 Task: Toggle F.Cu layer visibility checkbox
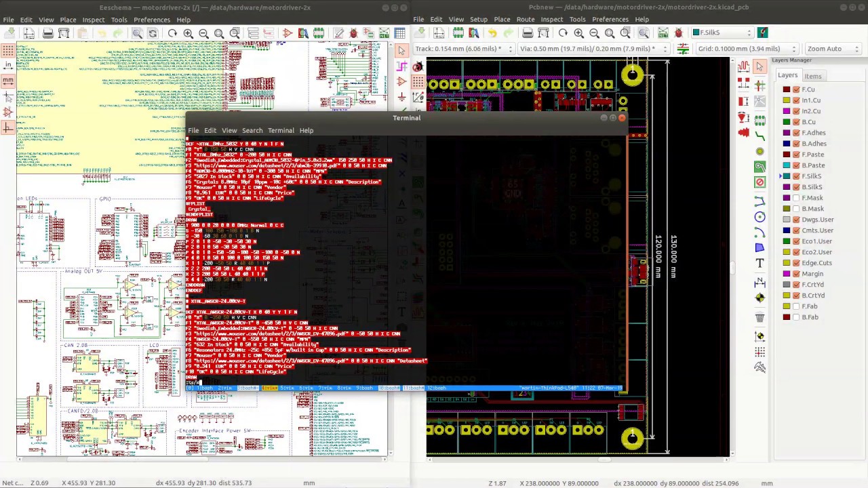coord(796,89)
